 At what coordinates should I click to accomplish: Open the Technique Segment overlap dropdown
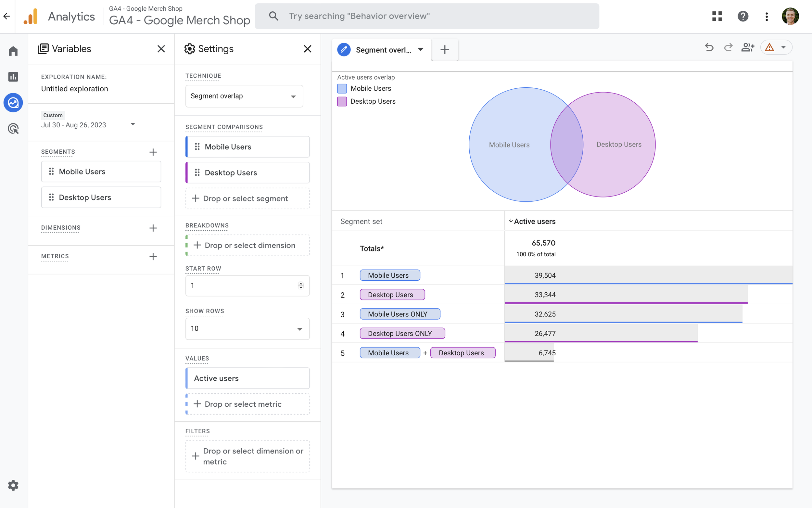[x=244, y=96]
